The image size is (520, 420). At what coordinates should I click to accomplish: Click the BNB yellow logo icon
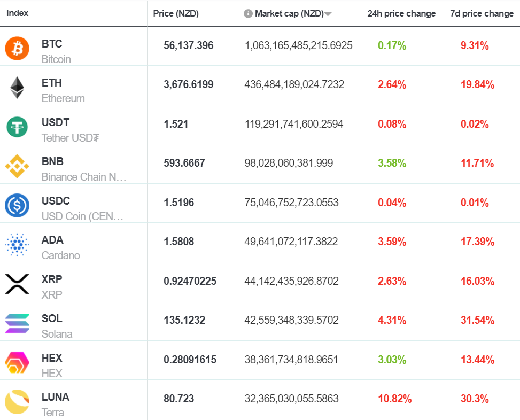point(17,166)
